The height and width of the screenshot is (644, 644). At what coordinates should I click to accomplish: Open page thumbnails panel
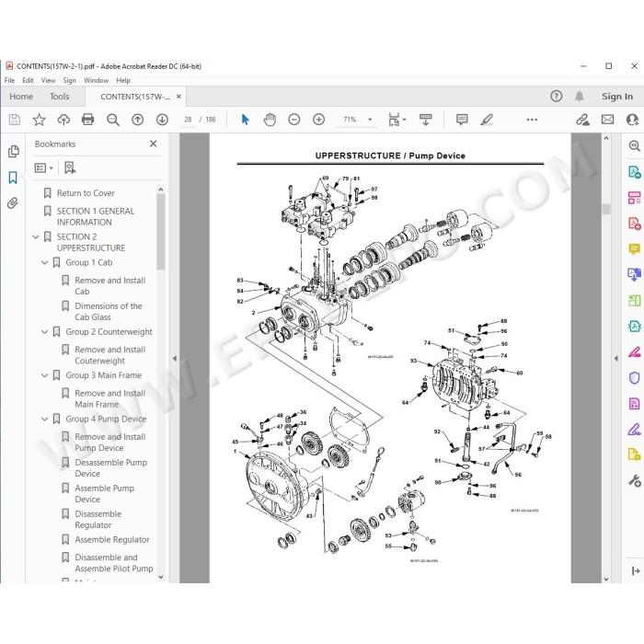[14, 152]
